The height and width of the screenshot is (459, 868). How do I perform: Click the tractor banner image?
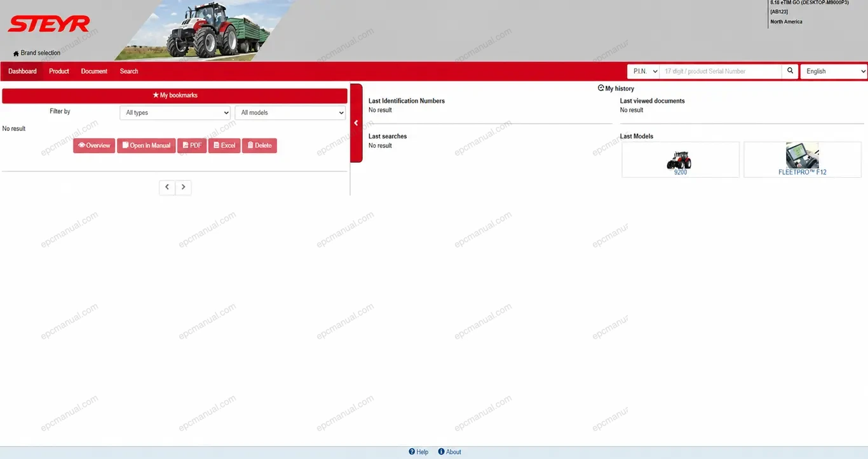click(x=203, y=30)
